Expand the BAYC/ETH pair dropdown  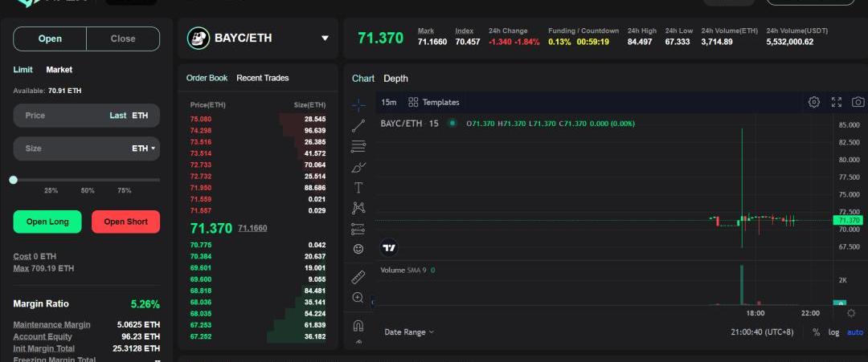[x=325, y=39]
